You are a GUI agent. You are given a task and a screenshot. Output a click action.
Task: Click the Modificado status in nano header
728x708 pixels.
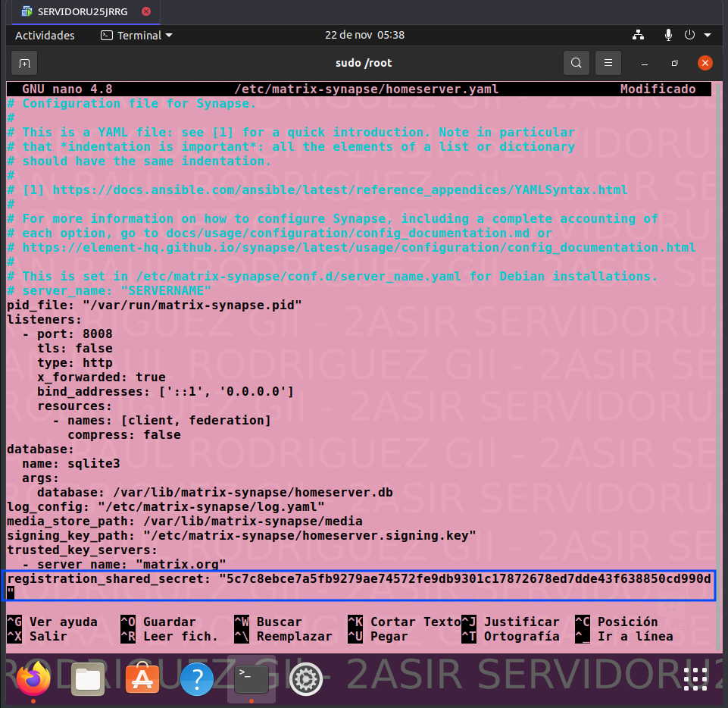tap(658, 89)
